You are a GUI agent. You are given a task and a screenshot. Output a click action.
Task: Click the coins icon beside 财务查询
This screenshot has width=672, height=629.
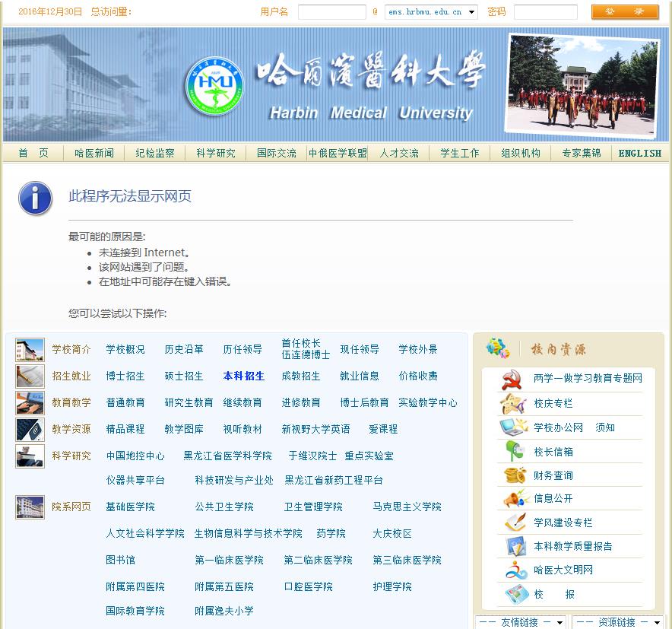coord(515,475)
